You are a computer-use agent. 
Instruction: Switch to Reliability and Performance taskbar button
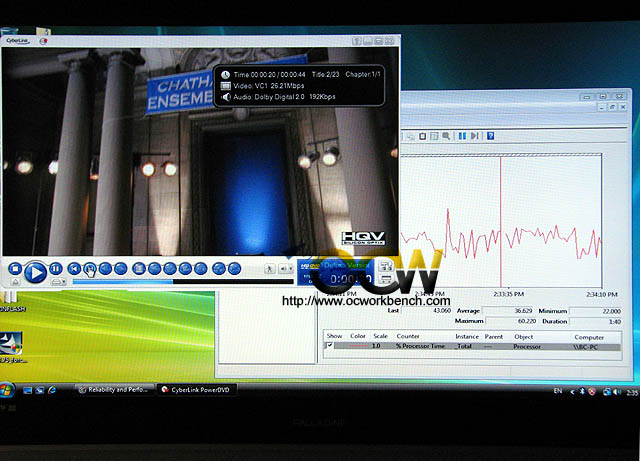pos(115,390)
